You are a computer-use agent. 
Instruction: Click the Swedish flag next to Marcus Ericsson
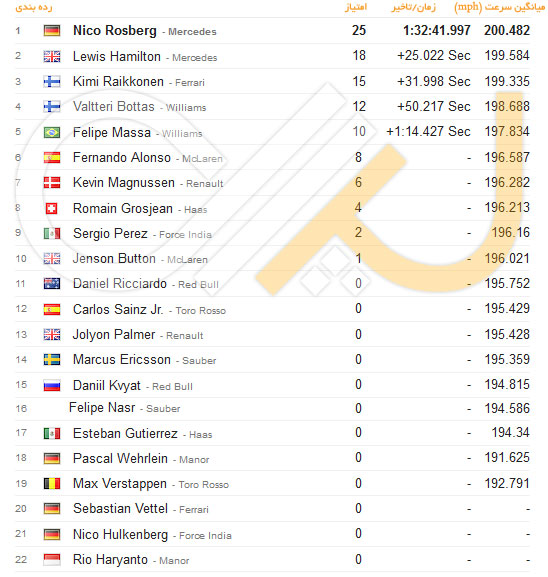click(52, 359)
